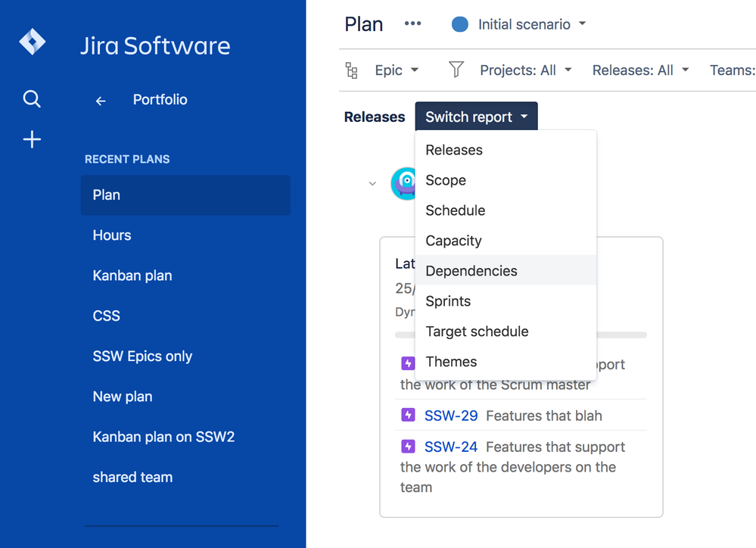Select Schedule in the report menu
This screenshot has width=756, height=548.
tap(506, 210)
